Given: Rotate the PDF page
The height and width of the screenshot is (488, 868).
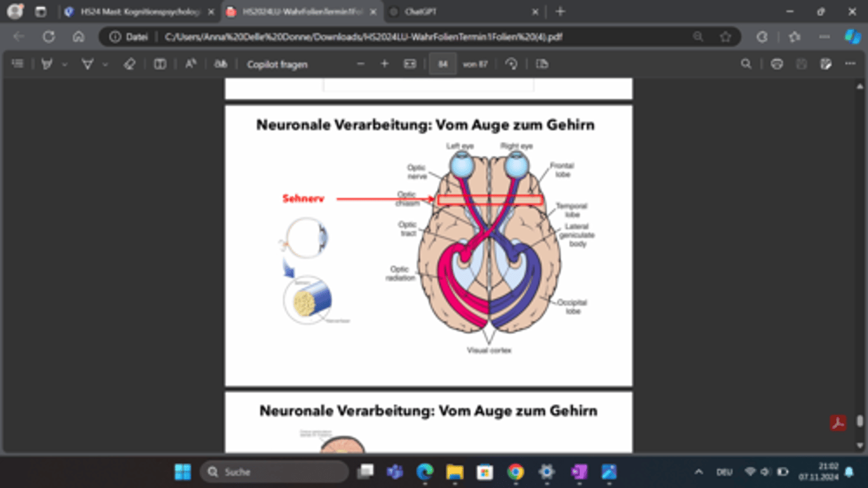Looking at the screenshot, I should click(x=512, y=64).
